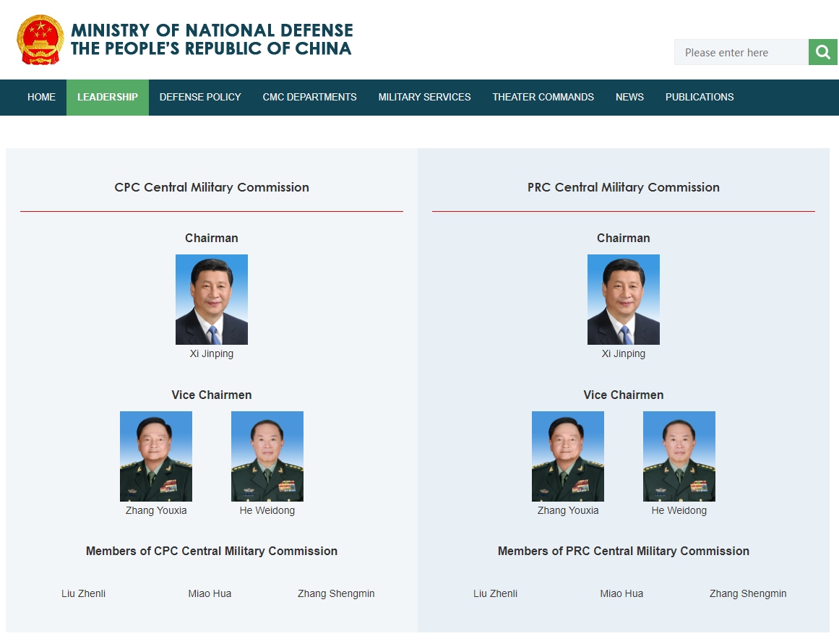The width and height of the screenshot is (839, 644).
Task: Select He Weidong's portrait in the PRC panel
Action: (679, 456)
